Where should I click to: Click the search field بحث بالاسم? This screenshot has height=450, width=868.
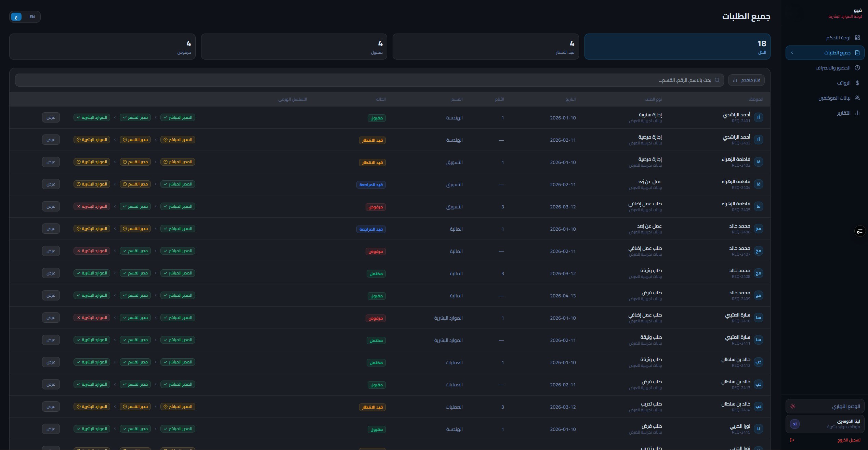tap(369, 80)
